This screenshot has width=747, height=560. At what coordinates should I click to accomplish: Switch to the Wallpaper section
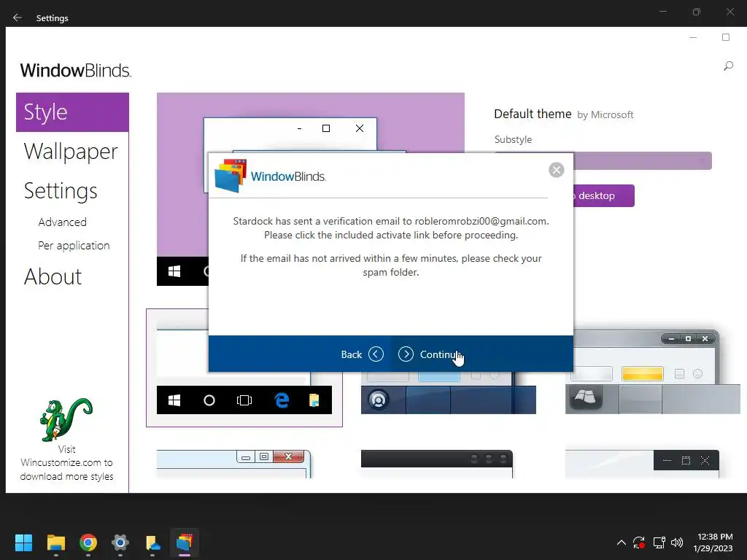pos(71,152)
